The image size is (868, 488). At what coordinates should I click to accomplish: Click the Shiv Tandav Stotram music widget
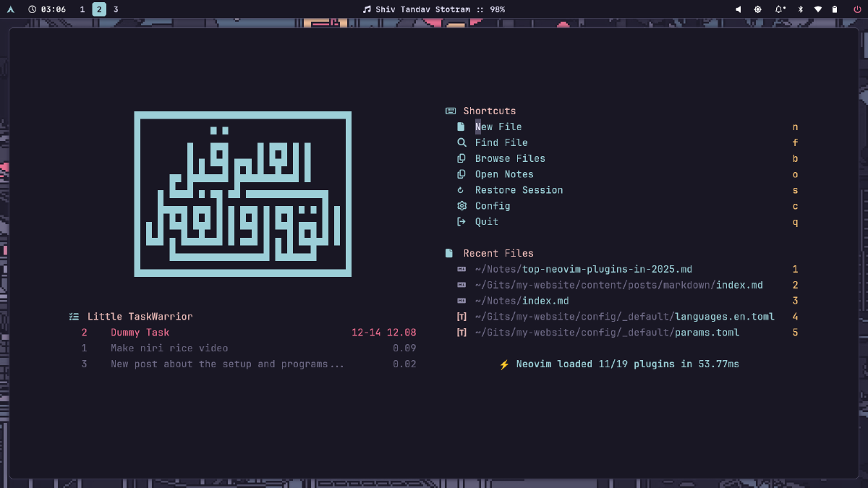pos(433,9)
